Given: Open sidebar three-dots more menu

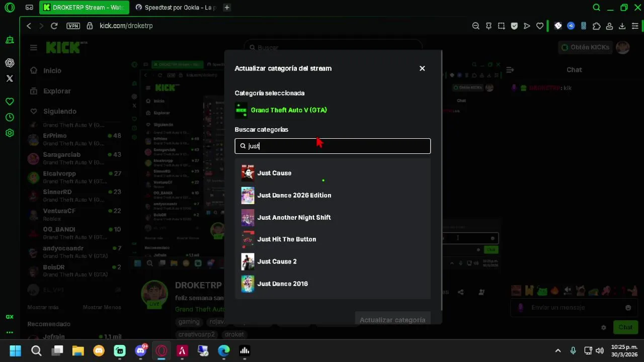Looking at the screenshot, I should coord(10,332).
